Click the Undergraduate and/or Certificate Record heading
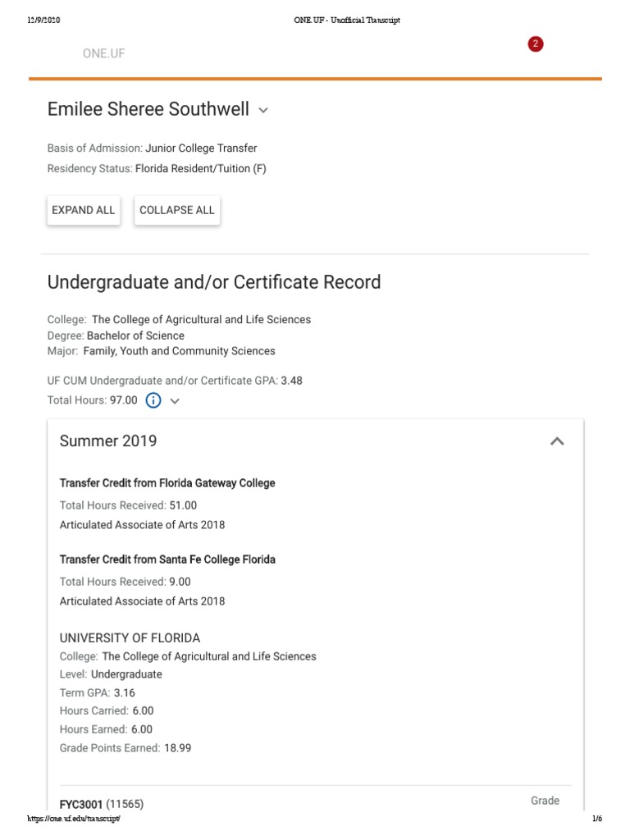 point(214,282)
